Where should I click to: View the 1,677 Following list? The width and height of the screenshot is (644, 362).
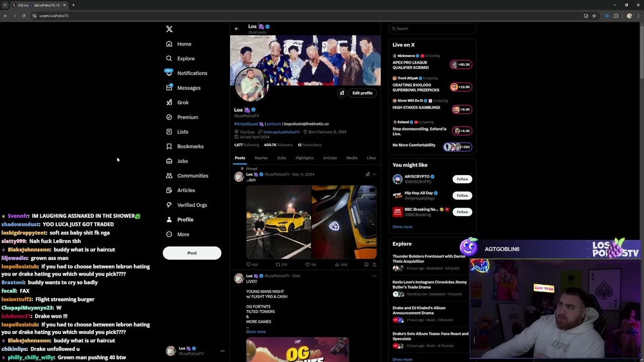247,145
